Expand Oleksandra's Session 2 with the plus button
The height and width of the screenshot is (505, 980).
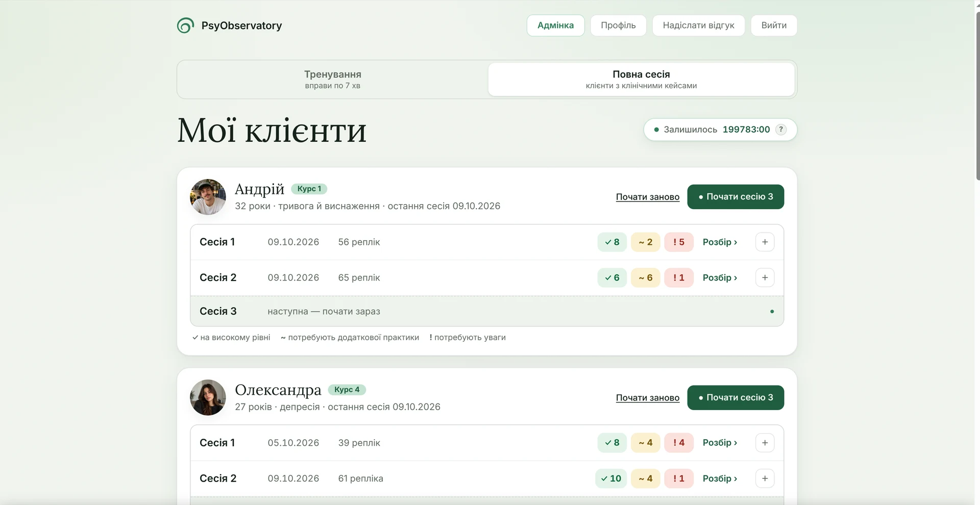pos(765,478)
